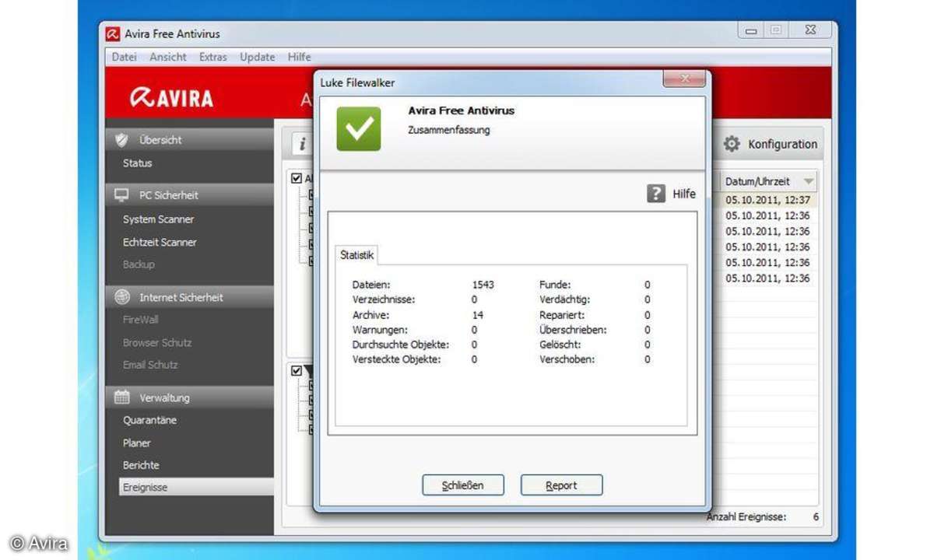The height and width of the screenshot is (560, 934).
Task: Click the 'Dateien:' label
Action: point(371,285)
